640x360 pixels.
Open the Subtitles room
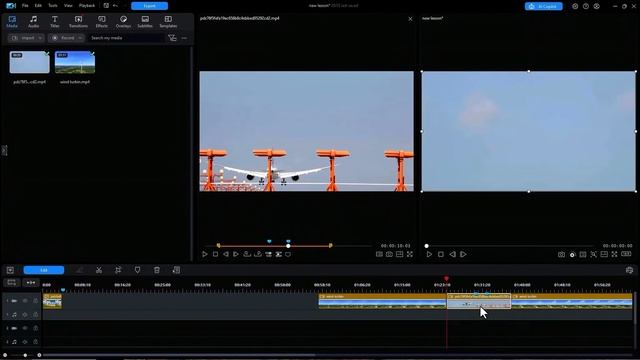145,22
